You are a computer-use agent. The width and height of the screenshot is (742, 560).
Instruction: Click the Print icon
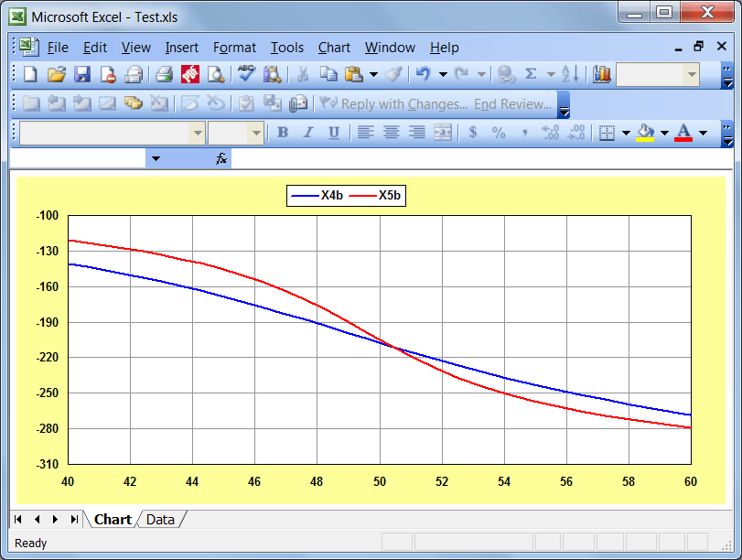tap(164, 74)
